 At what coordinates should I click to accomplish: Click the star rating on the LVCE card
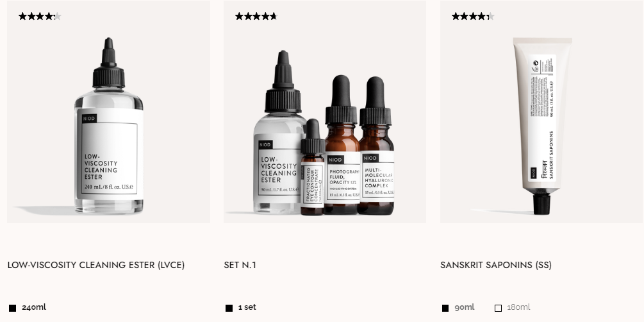point(40,17)
